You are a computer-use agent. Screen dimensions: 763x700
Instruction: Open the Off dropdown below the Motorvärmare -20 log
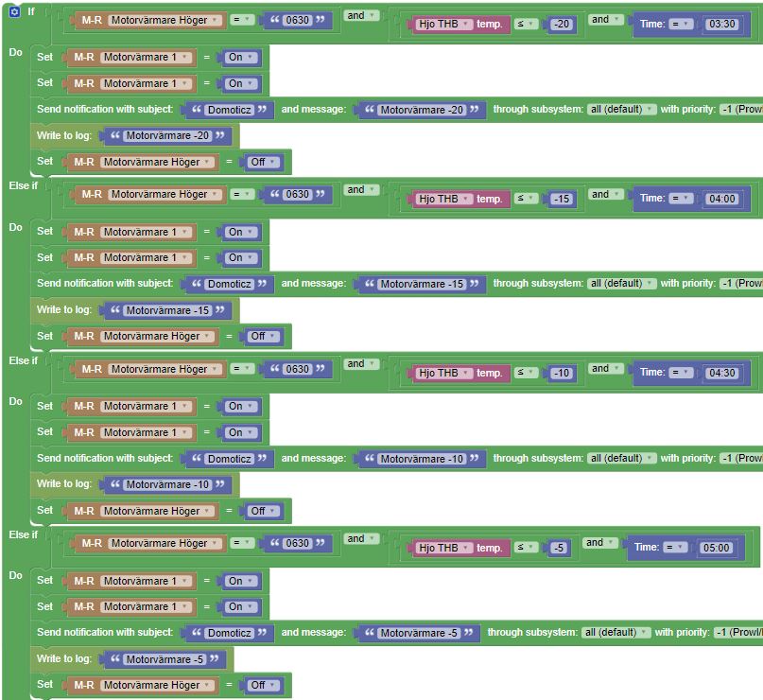coord(263,162)
